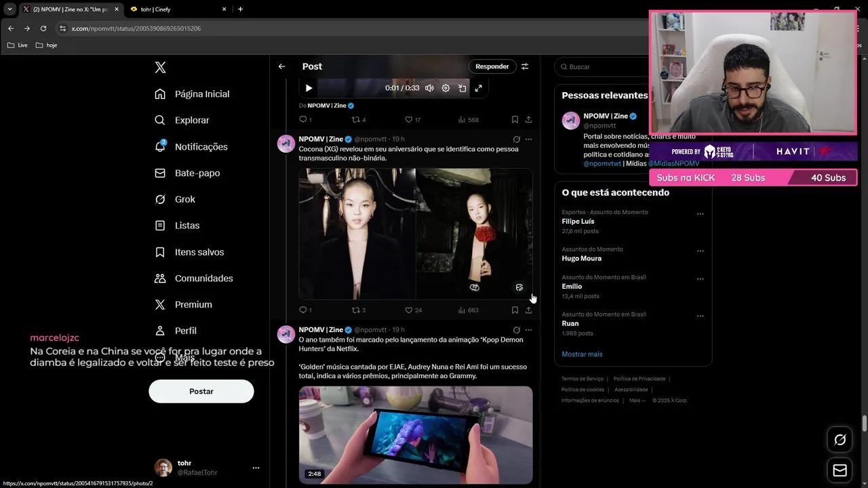Screen dimensions: 868x488
Task: Expand the video to fullscreen
Action: coord(478,88)
